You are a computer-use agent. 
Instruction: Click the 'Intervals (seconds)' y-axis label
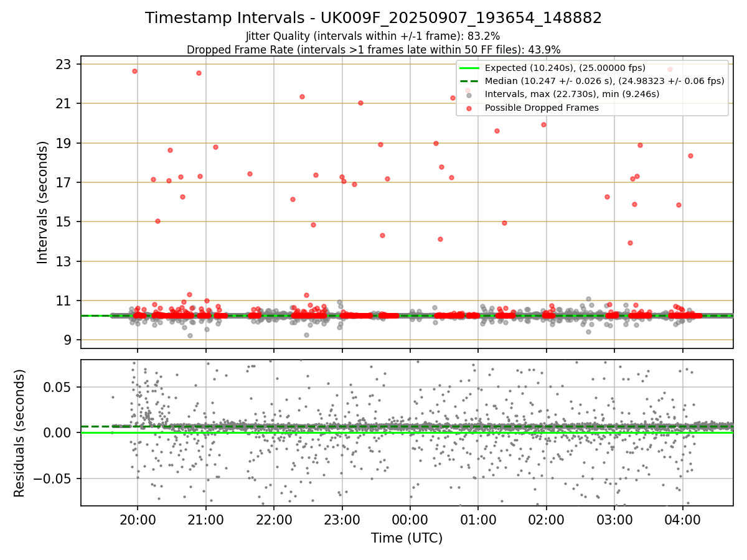(42, 202)
